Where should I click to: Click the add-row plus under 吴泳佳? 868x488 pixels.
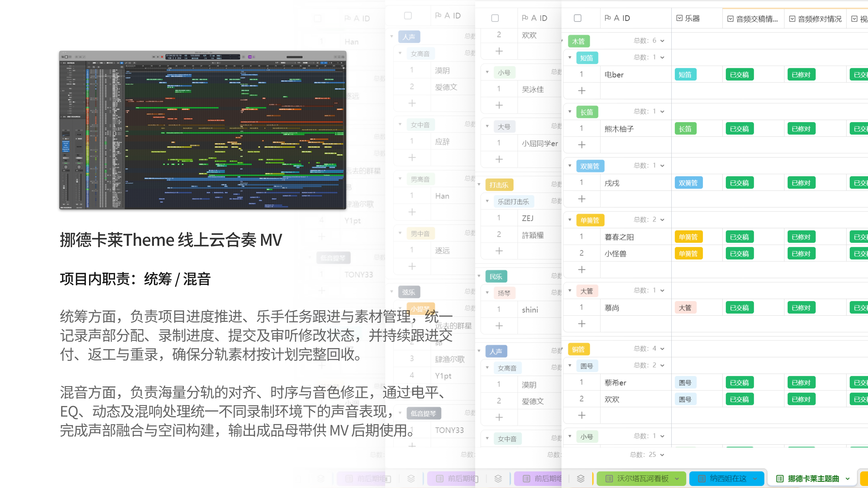pos(499,106)
